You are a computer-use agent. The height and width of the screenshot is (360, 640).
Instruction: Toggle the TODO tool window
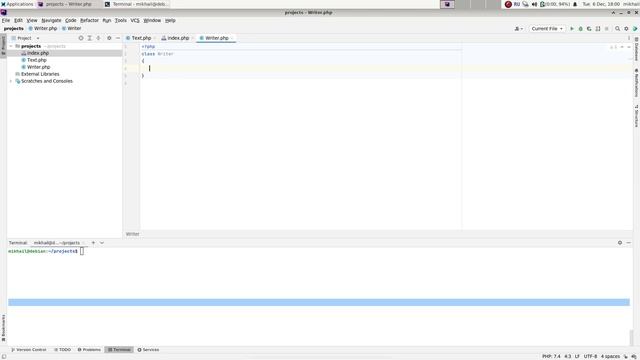[62, 350]
